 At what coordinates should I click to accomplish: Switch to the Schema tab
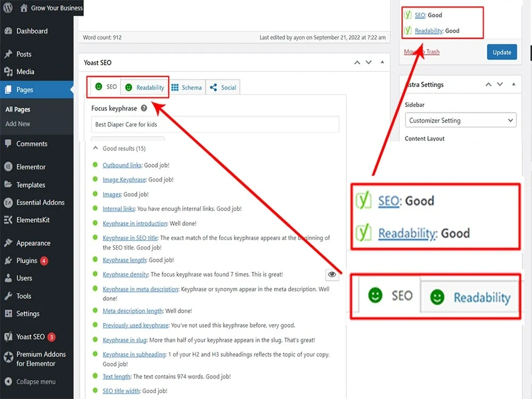187,88
